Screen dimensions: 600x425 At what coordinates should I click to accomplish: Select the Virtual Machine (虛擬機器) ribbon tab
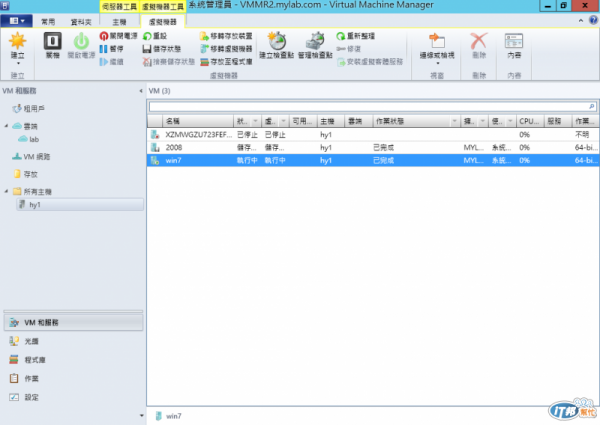(x=163, y=22)
